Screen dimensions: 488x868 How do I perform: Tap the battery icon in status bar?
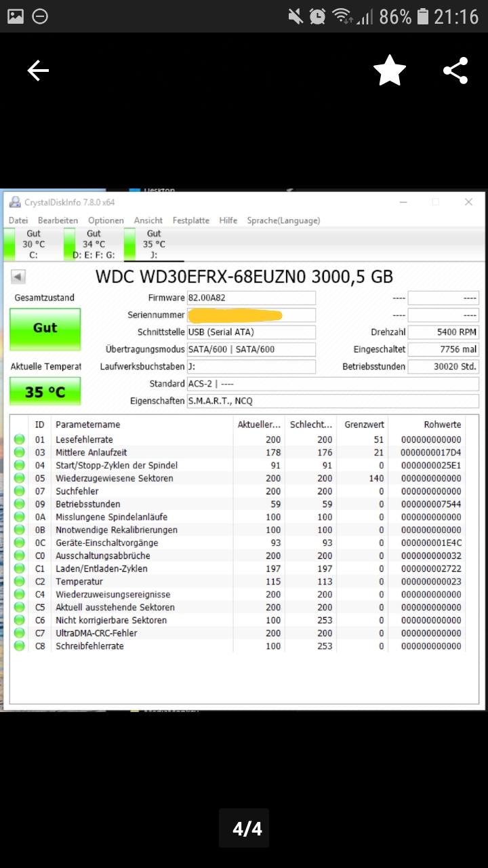point(423,16)
